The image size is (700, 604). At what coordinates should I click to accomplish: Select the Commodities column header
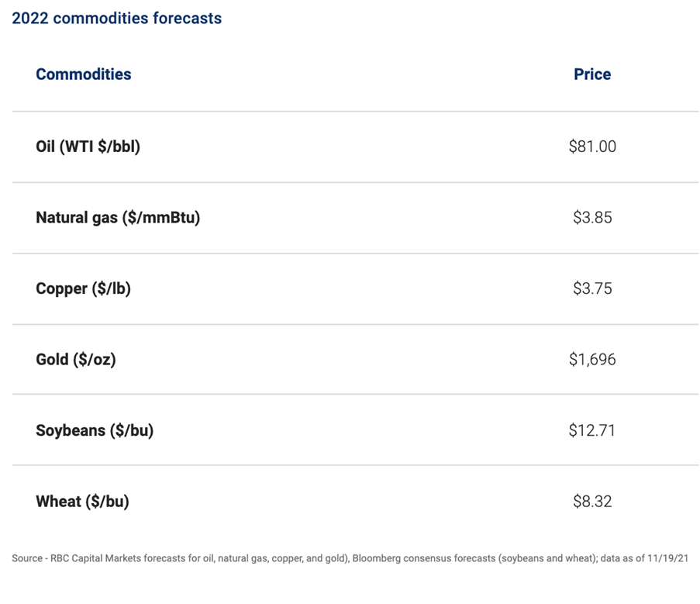84,74
